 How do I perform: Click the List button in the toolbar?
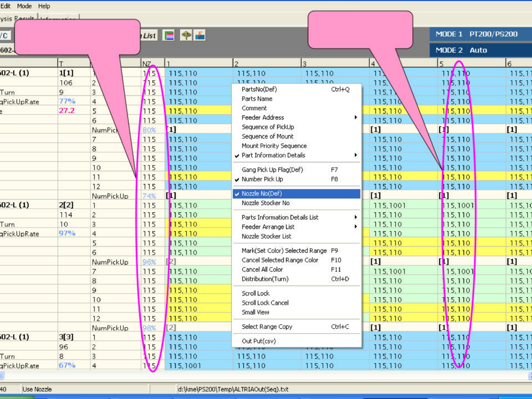(149, 35)
